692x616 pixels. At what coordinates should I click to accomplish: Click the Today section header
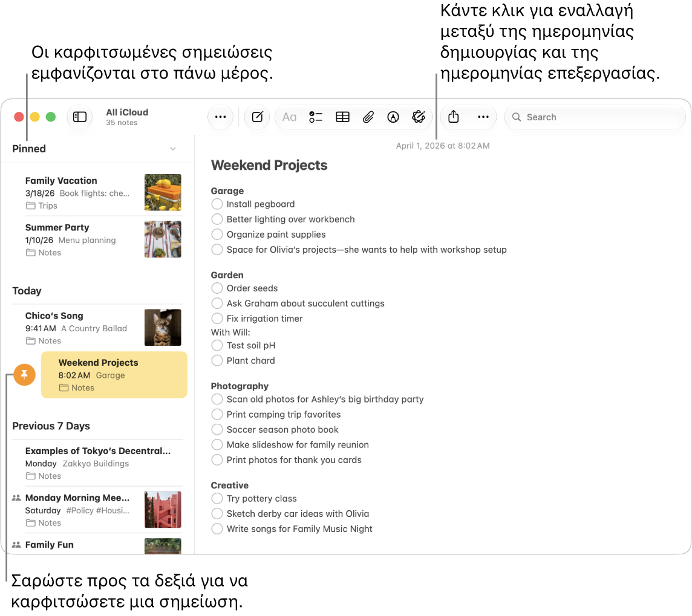click(x=27, y=291)
